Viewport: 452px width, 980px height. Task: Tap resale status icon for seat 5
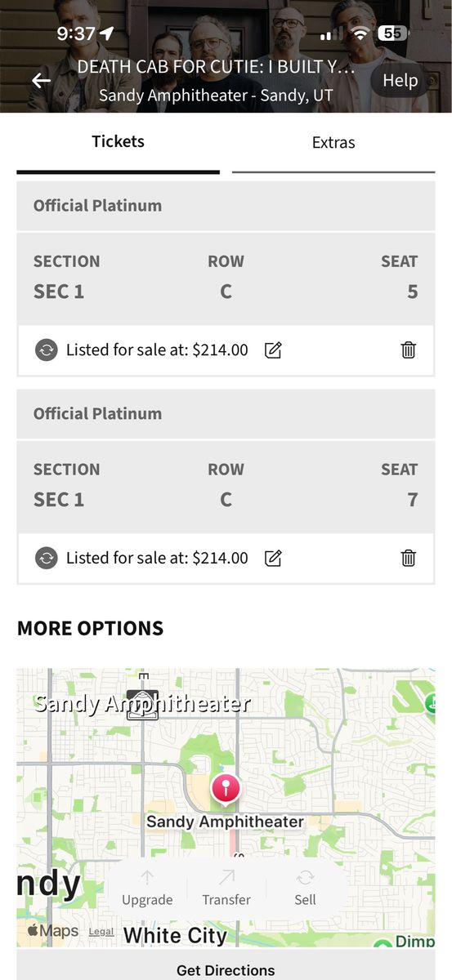pyautogui.click(x=47, y=350)
